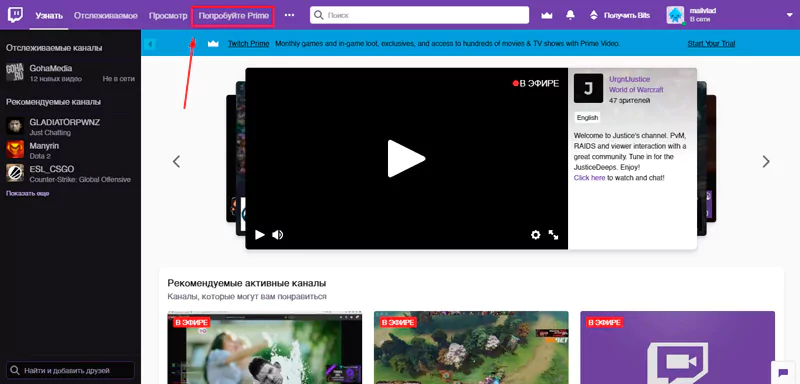Open the Dota 2 gameplay stream thumbnail
800x384 pixels.
click(x=471, y=347)
